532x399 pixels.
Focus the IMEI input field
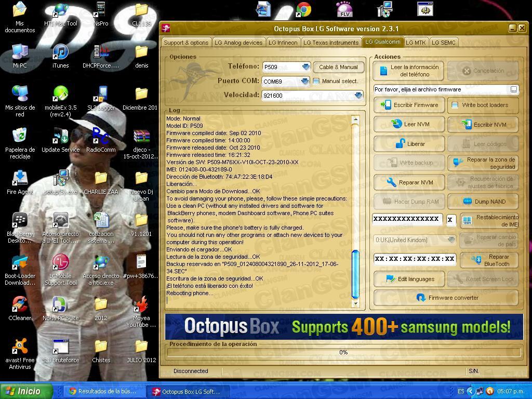pyautogui.click(x=407, y=219)
